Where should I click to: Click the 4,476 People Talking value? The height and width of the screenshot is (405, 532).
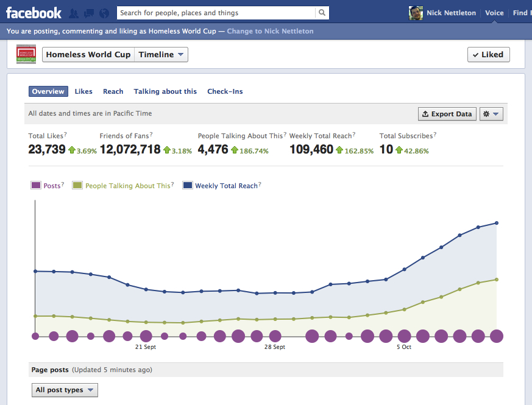(x=213, y=149)
